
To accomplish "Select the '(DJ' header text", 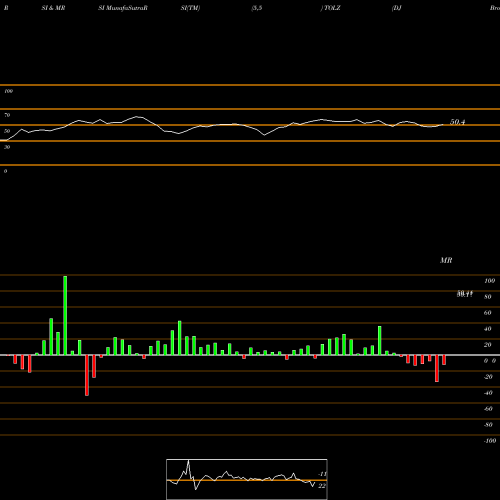I will coord(396,8).
